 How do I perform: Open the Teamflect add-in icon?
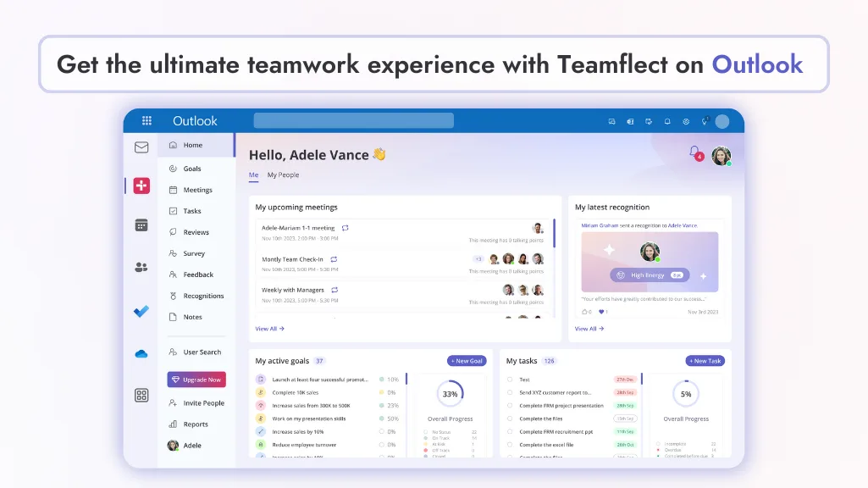pyautogui.click(x=141, y=186)
